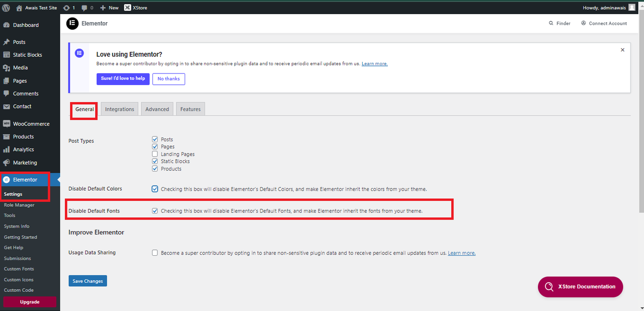Click the XStore logo icon in admin bar
Image resolution: width=644 pixels, height=311 pixels.
(128, 8)
